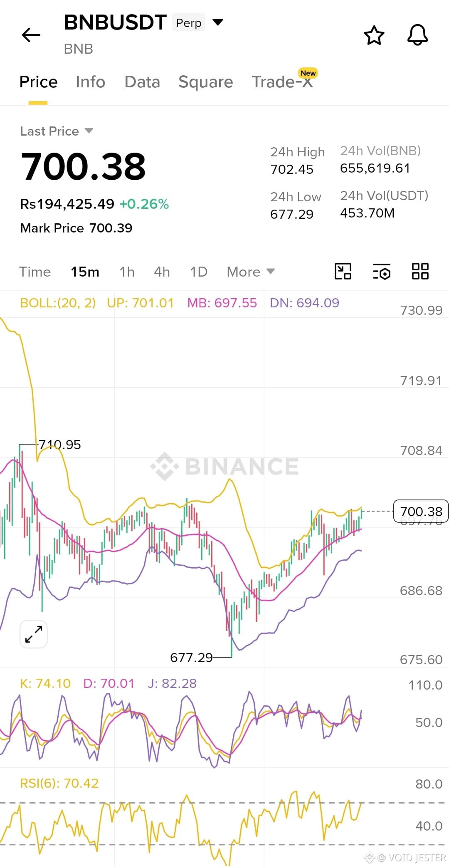Viewport: 449px width, 868px height.
Task: Select the Time chart interval
Action: click(35, 272)
